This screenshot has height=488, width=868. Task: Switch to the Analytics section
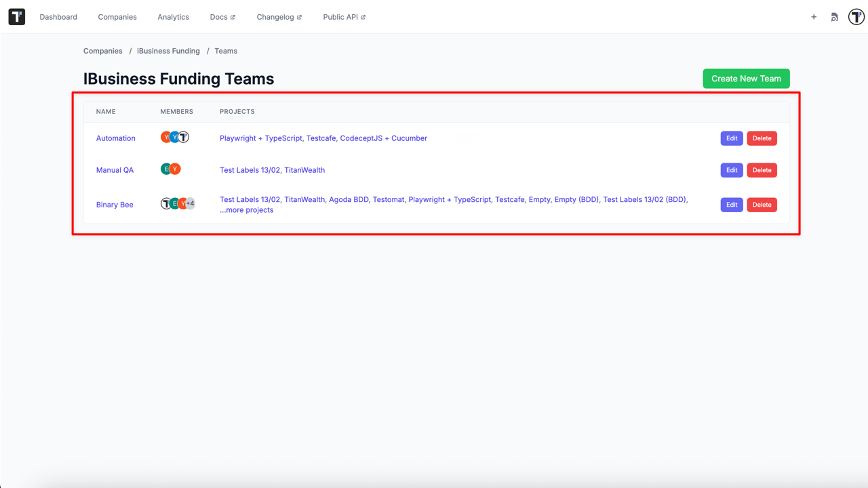(173, 17)
